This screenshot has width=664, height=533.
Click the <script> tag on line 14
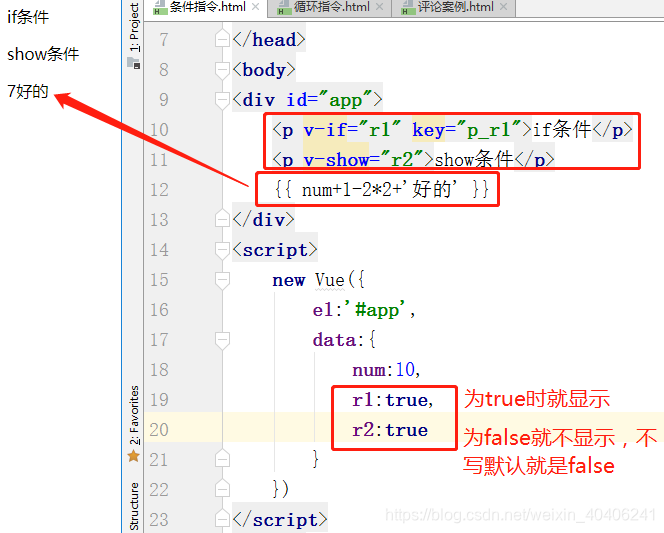[274, 250]
